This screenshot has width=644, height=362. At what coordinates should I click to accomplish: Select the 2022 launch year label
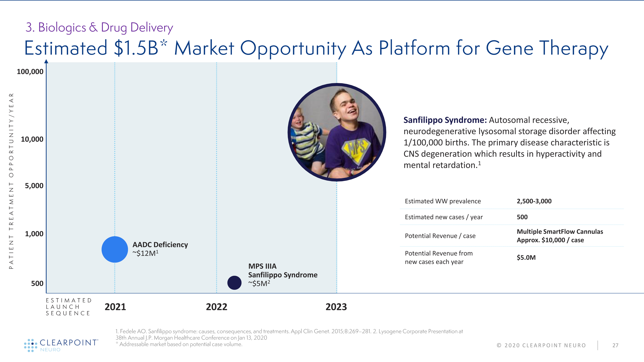click(x=217, y=307)
